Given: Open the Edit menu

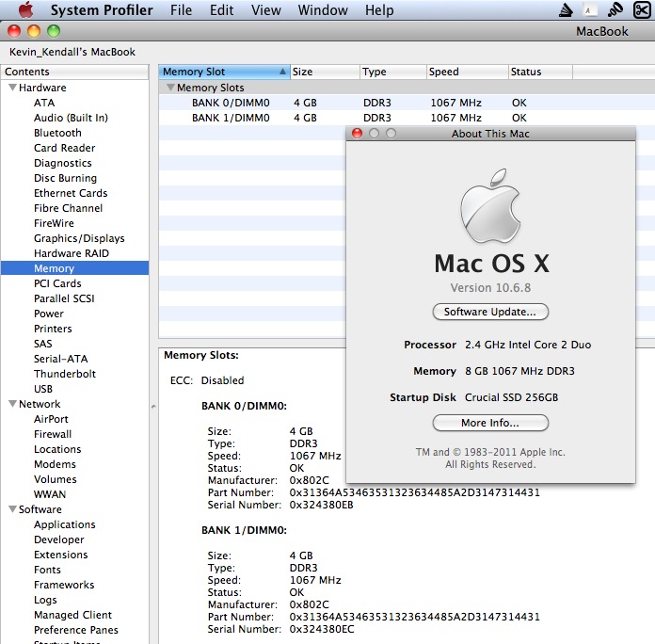Looking at the screenshot, I should tap(221, 9).
